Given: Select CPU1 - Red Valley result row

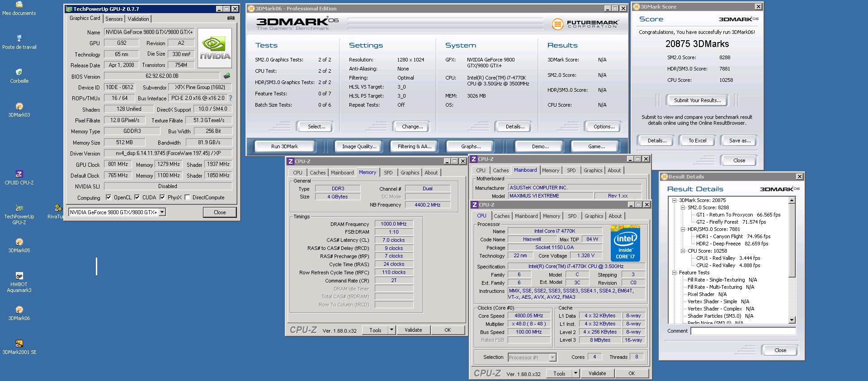Looking at the screenshot, I should coord(728,258).
